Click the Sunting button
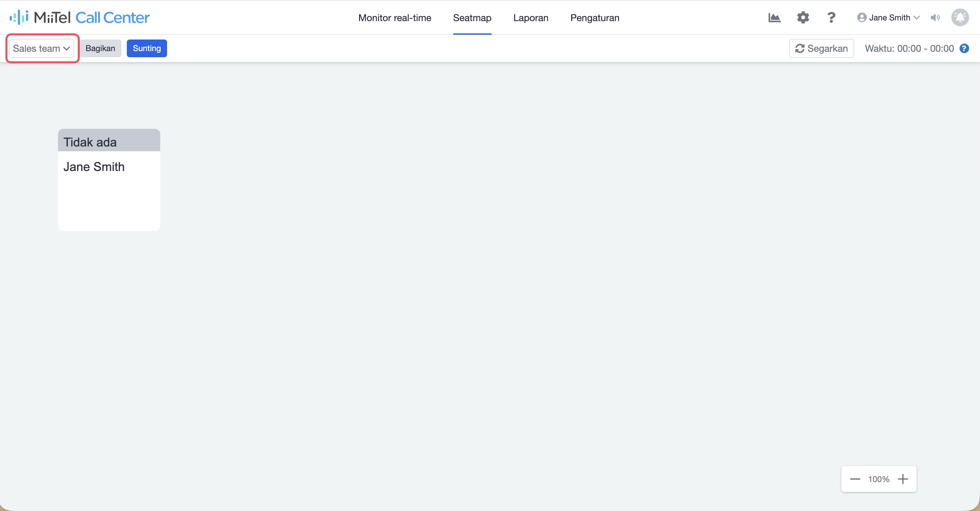 147,48
